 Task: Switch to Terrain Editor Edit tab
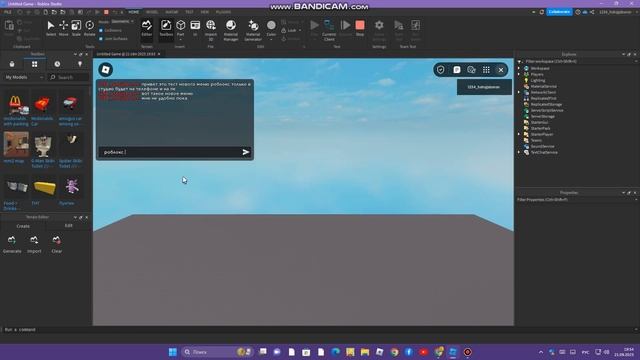(68, 226)
